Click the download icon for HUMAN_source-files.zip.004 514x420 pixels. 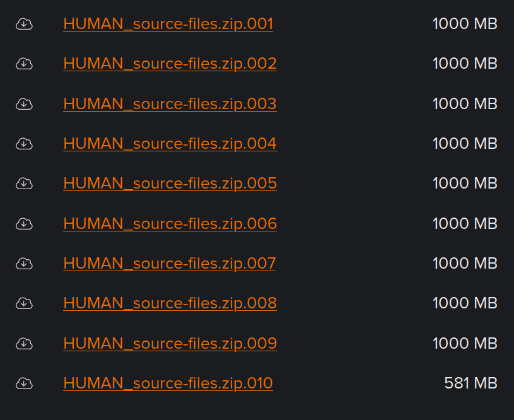click(24, 143)
